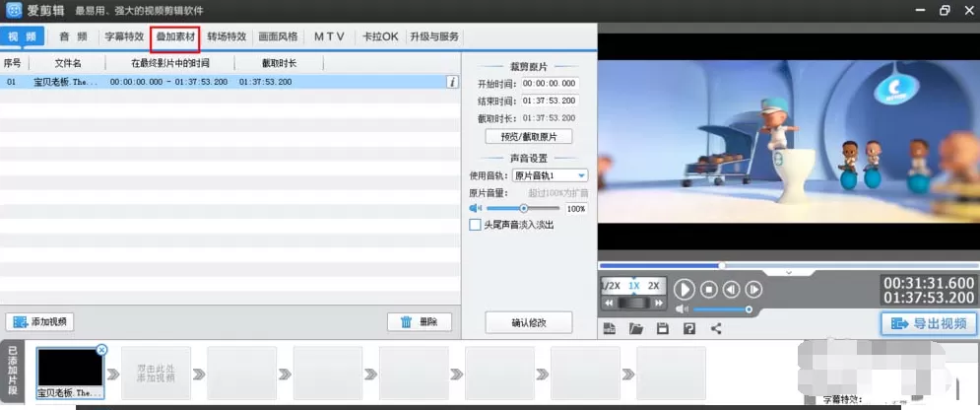This screenshot has height=410, width=980.
Task: Click the 在最终影片中的时间 column header
Action: click(x=170, y=63)
